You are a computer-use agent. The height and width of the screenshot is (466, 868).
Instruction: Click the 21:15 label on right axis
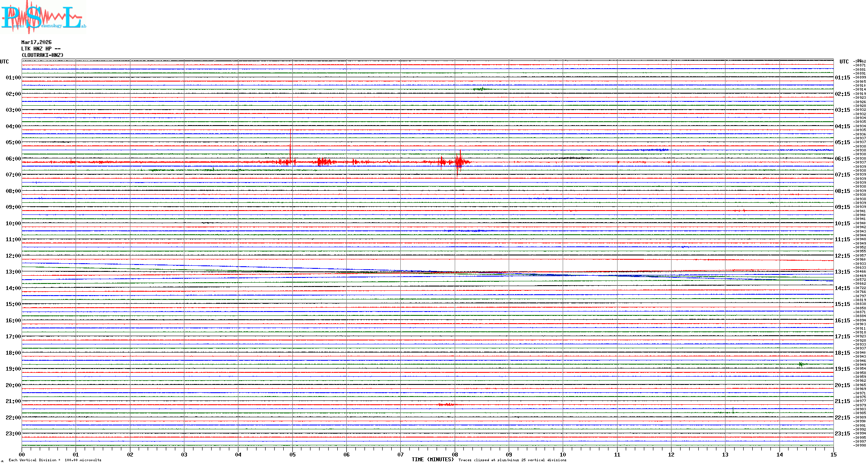tap(842, 401)
